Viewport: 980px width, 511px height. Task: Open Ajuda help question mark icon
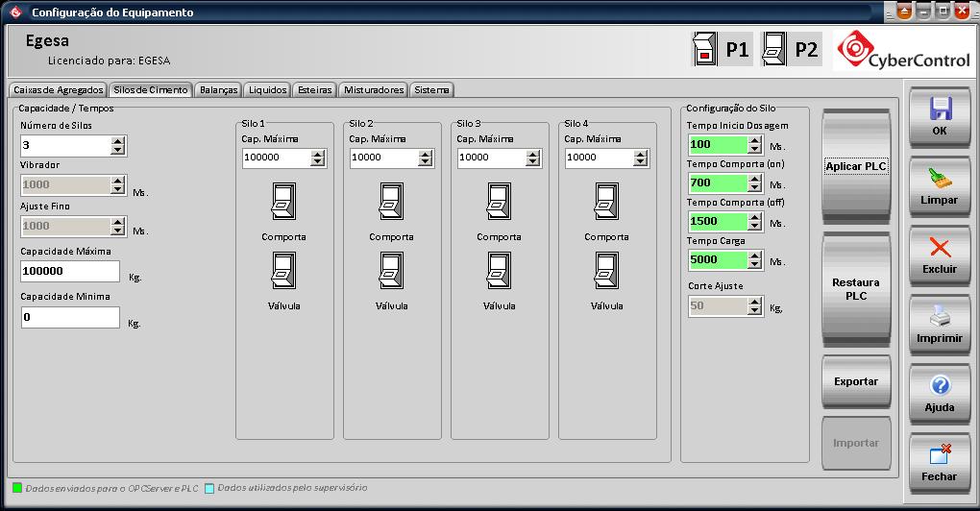point(940,385)
